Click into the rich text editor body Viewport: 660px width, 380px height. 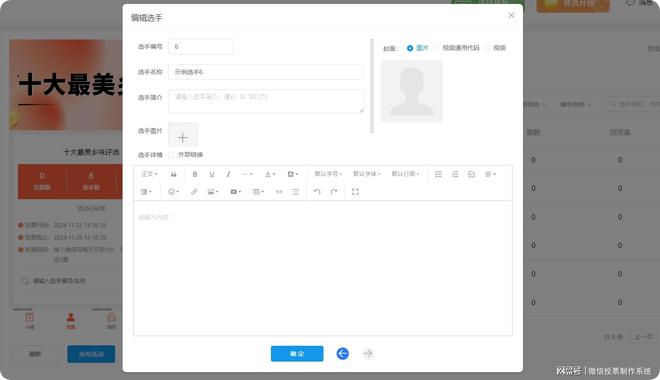pos(323,268)
